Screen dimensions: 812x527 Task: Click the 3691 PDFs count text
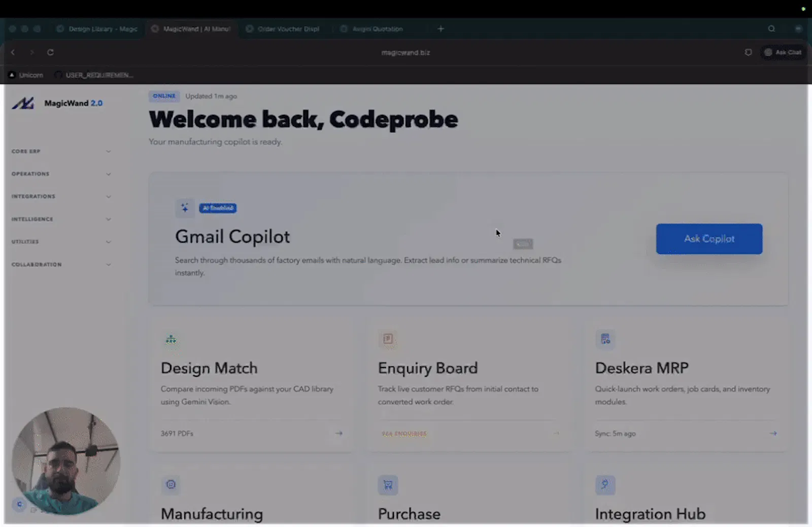pos(177,434)
